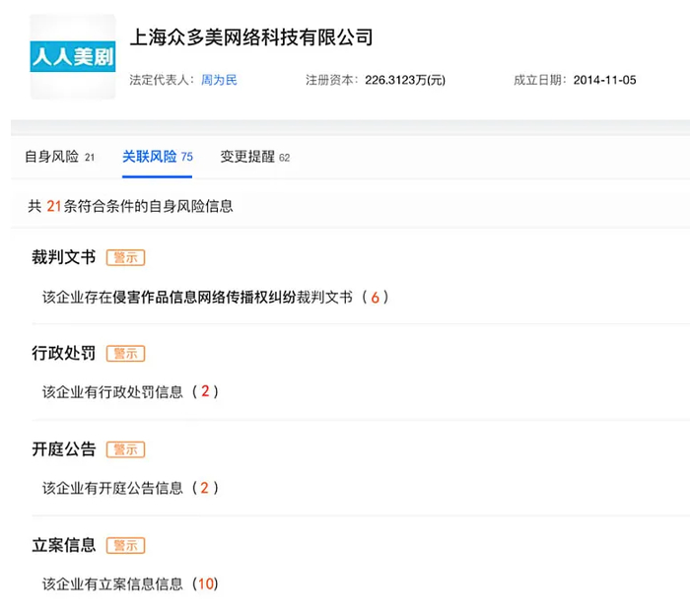Open the 变更提醒 tab
This screenshot has height=616, width=690.
(x=254, y=157)
